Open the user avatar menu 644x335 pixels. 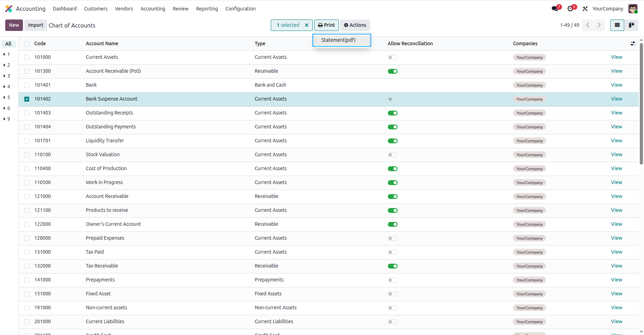point(633,9)
